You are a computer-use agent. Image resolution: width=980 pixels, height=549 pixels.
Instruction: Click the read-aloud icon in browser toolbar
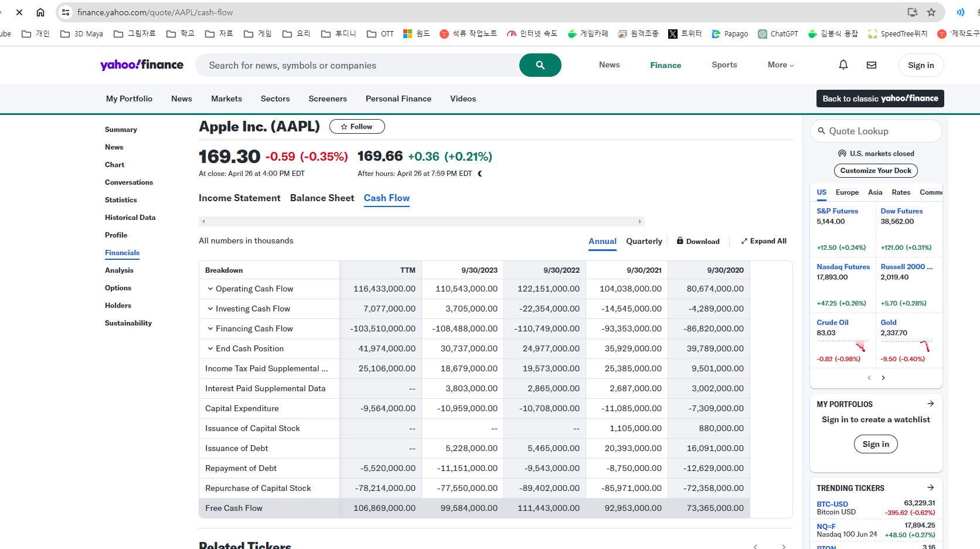pyautogui.click(x=960, y=12)
